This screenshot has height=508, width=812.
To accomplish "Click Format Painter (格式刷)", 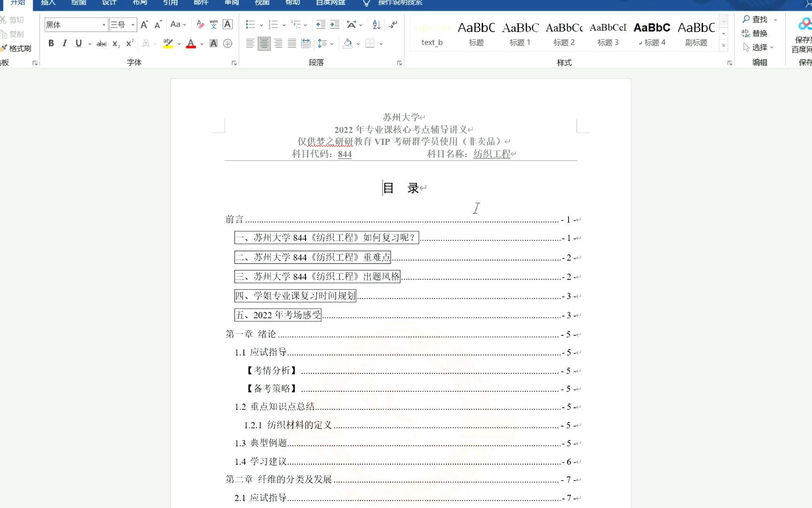I will (x=16, y=48).
